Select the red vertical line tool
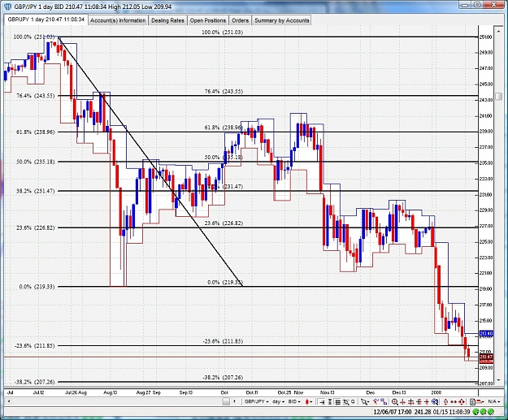This screenshot has width=508, height=420. [402, 402]
